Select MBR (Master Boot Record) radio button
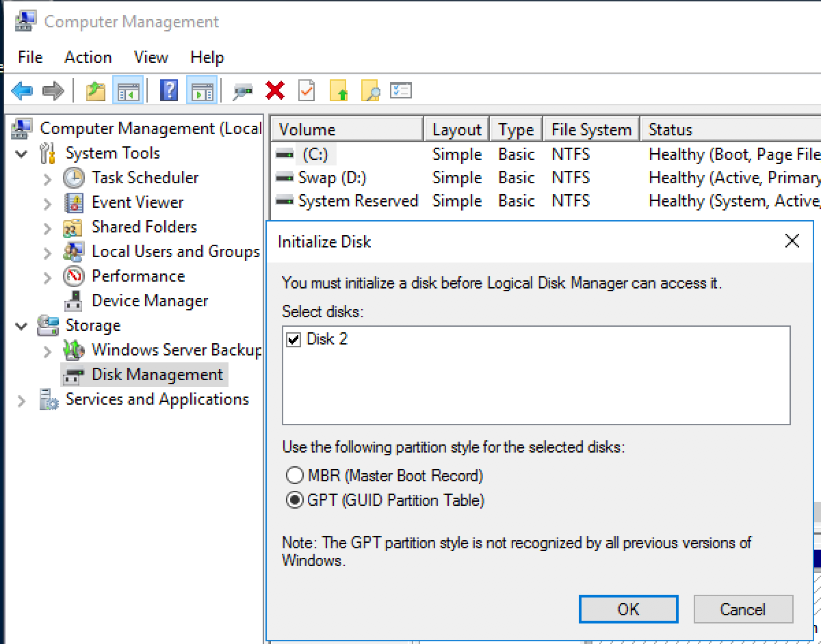 [x=295, y=475]
